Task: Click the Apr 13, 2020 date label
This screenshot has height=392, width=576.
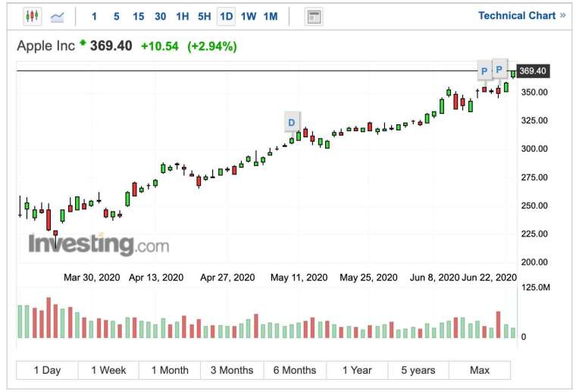Action: [156, 277]
